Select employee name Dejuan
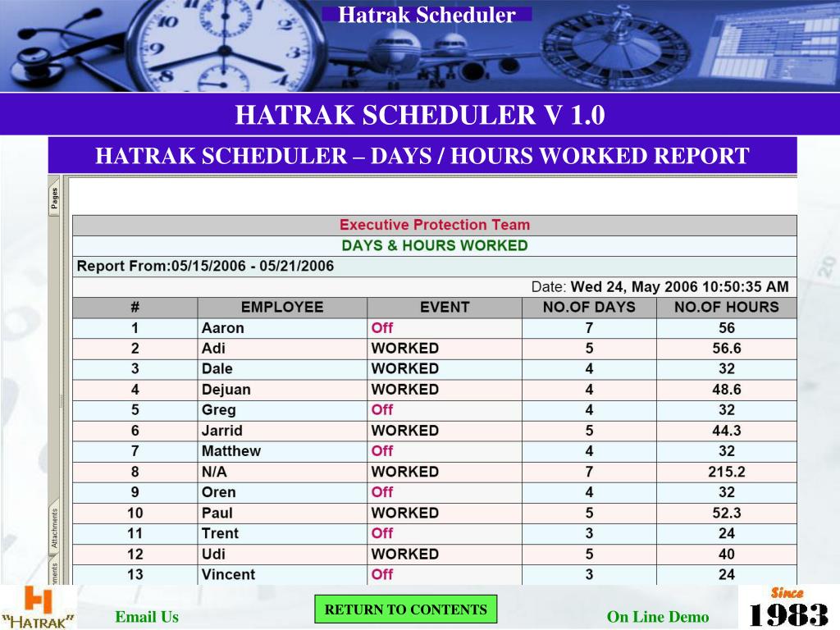 click(226, 390)
